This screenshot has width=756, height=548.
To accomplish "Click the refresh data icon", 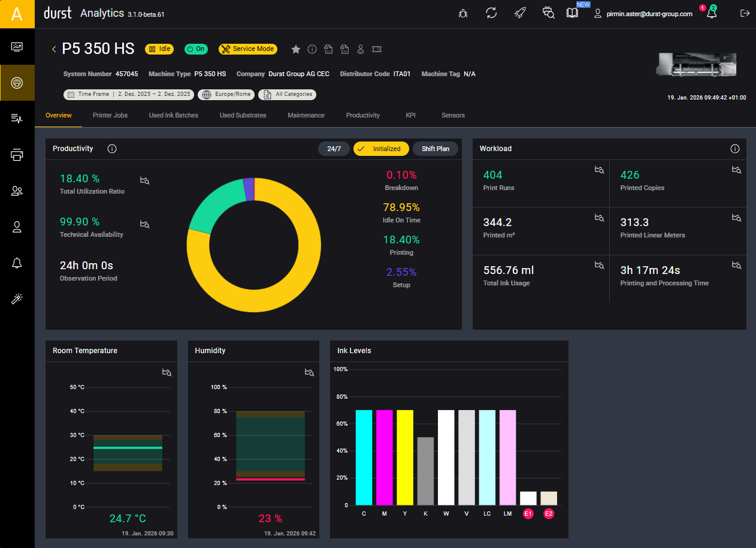I will click(491, 13).
